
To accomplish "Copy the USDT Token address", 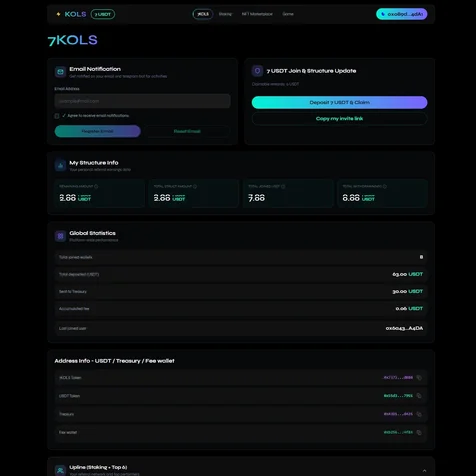I will 419,396.
